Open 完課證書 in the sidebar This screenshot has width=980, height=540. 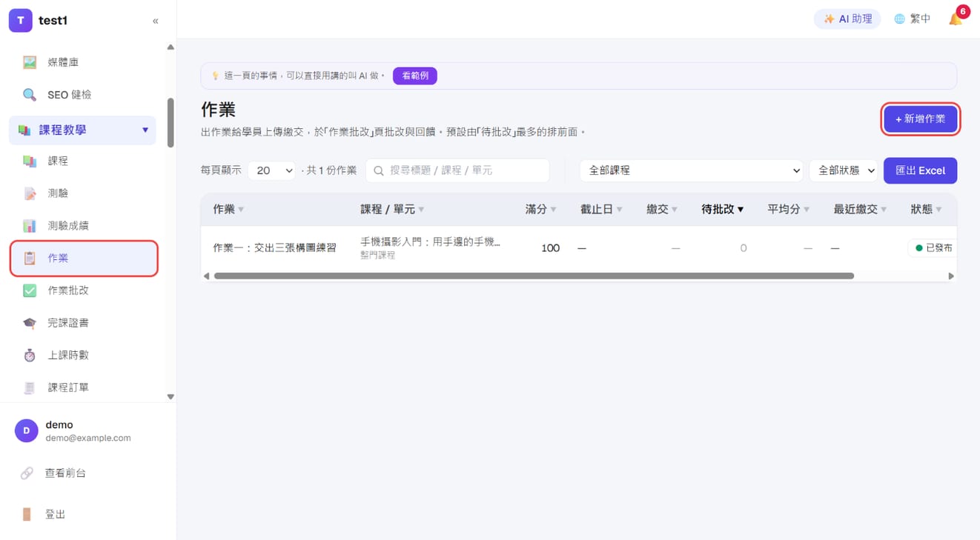[x=84, y=323]
